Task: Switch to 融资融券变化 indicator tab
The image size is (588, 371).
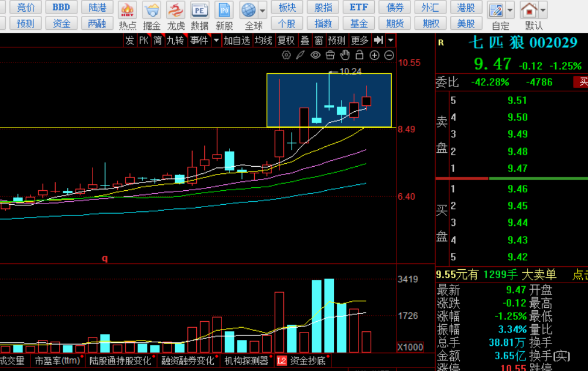Action: click(188, 361)
